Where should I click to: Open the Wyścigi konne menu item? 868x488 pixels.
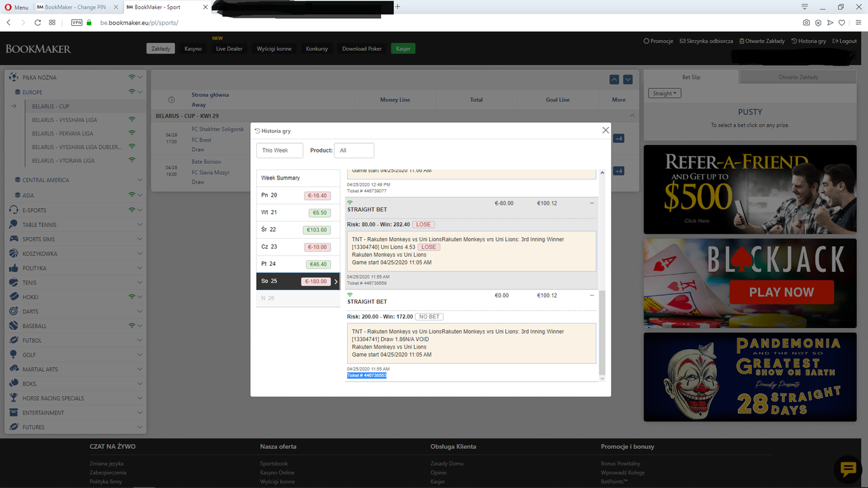point(274,49)
